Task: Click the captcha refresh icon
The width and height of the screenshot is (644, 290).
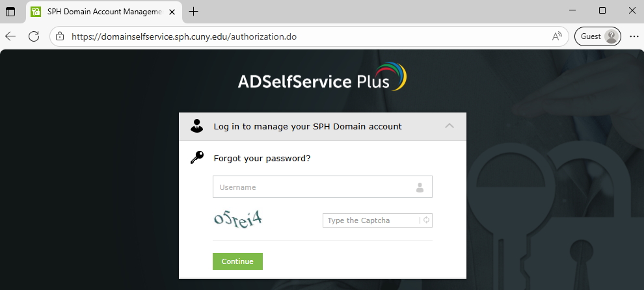Action: pos(426,220)
